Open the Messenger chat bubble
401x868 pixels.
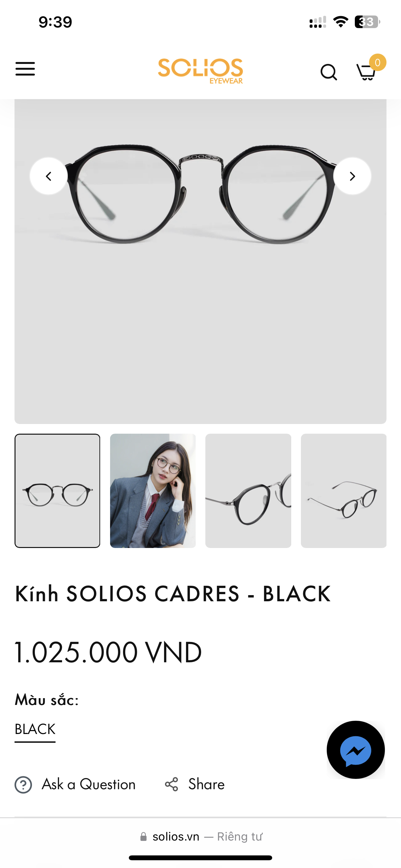(x=355, y=749)
